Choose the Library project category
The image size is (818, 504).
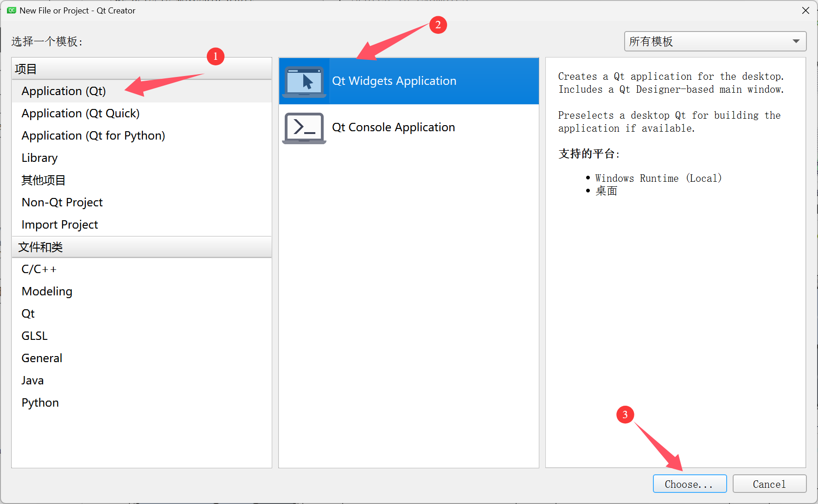click(141, 158)
